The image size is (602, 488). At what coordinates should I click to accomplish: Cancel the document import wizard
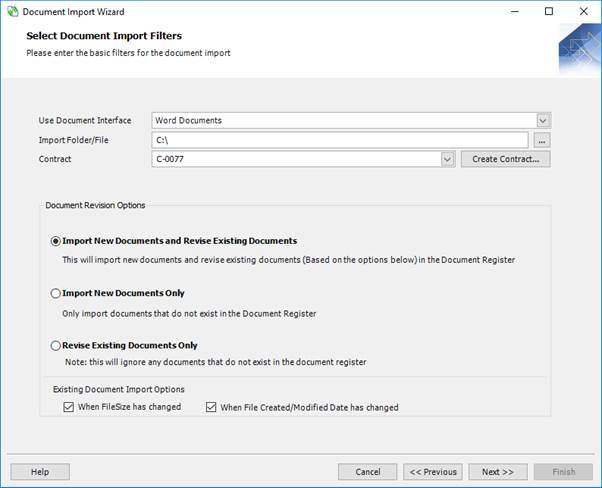pyautogui.click(x=368, y=472)
